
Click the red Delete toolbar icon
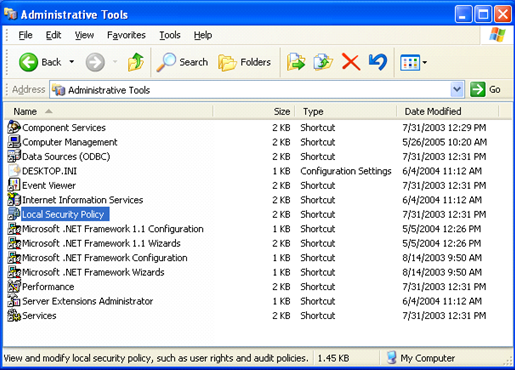click(x=351, y=62)
